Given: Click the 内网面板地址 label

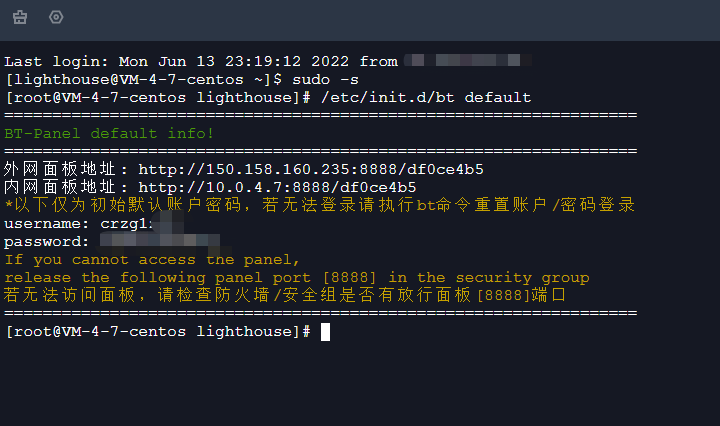Looking at the screenshot, I should tap(60, 187).
